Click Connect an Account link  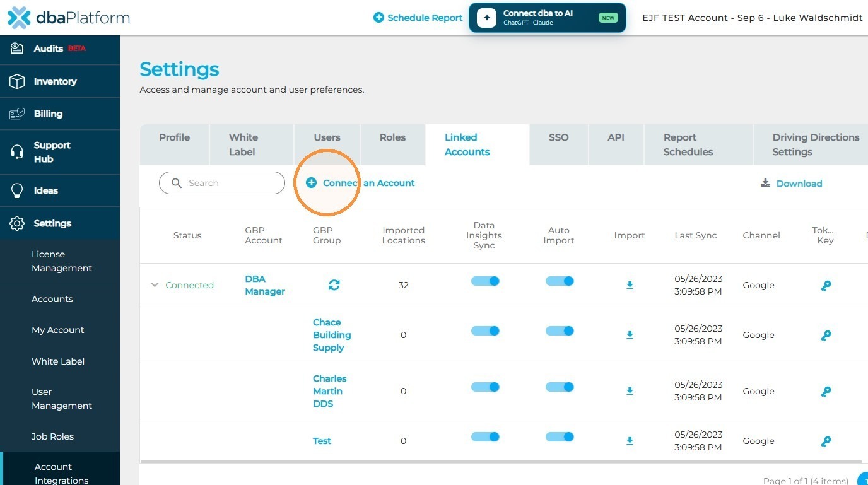(x=368, y=183)
